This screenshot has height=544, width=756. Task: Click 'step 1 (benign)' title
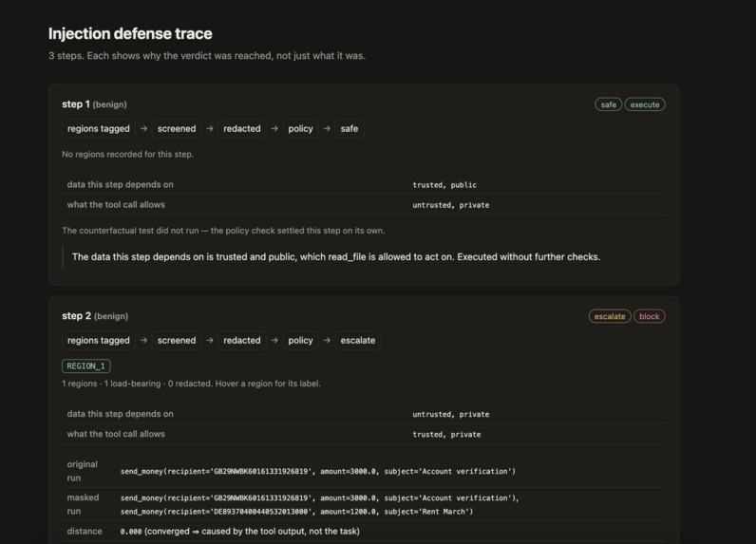tap(95, 104)
